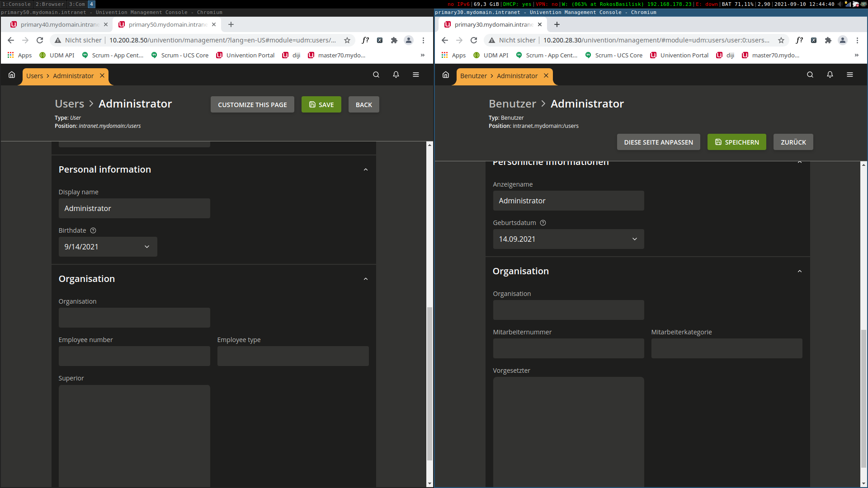Open extensions puzzle icon in left browser
This screenshot has height=488, width=868.
394,40
